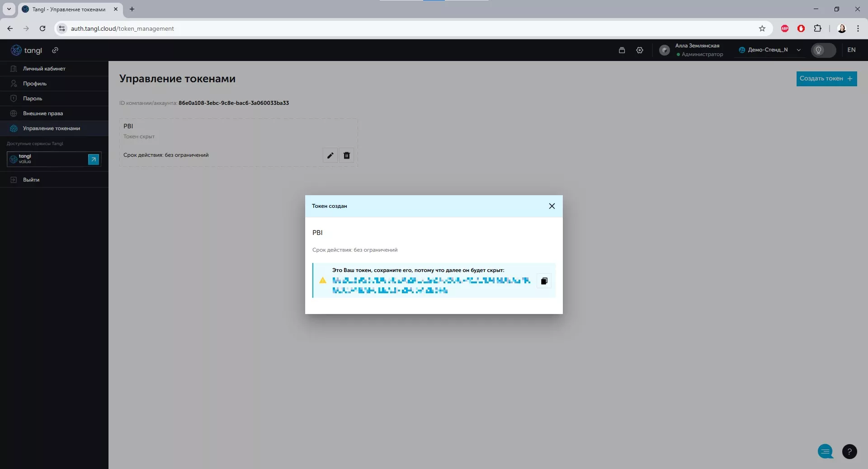Delete the PBI token with trash icon
Screen dimensions: 868x469
[x=347, y=155]
